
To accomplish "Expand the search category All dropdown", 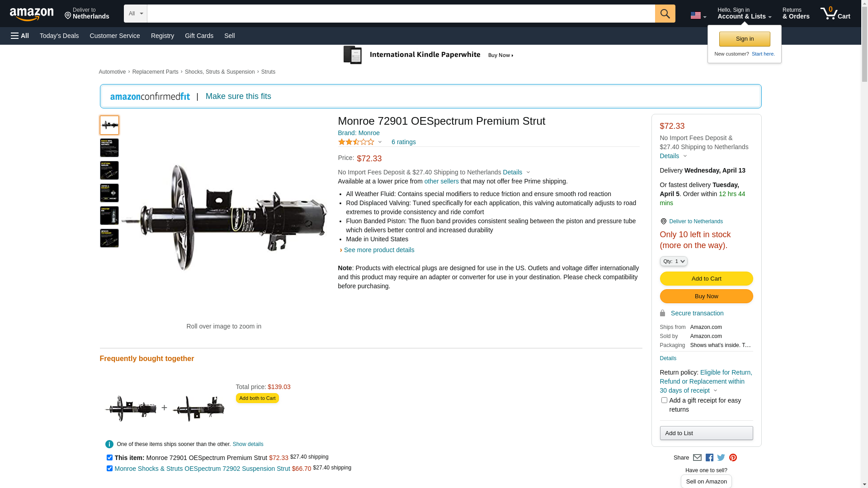I will (135, 14).
